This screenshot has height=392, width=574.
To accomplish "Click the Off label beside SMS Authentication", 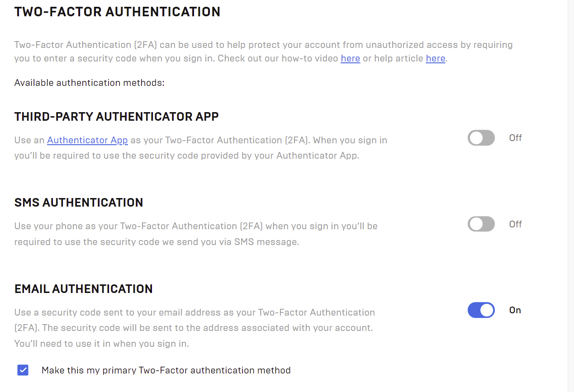I will pos(515,224).
